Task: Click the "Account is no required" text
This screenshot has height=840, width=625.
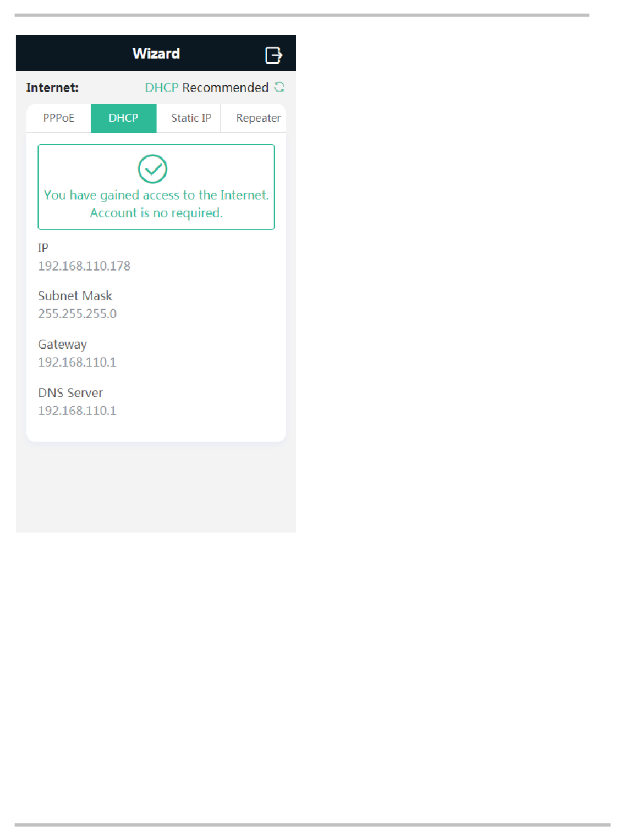Action: [157, 213]
